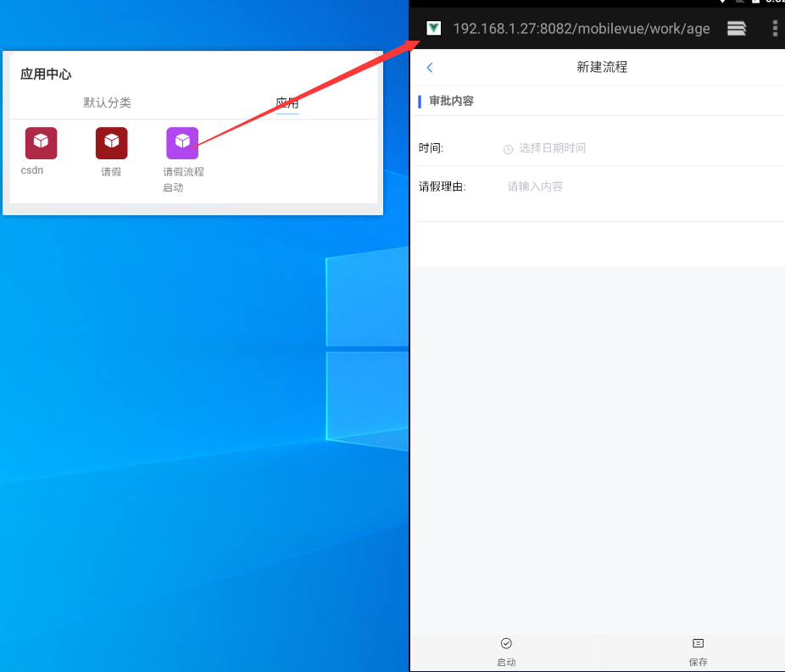The width and height of the screenshot is (785, 672).
Task: Click the 审批内容 section header
Action: tap(451, 101)
